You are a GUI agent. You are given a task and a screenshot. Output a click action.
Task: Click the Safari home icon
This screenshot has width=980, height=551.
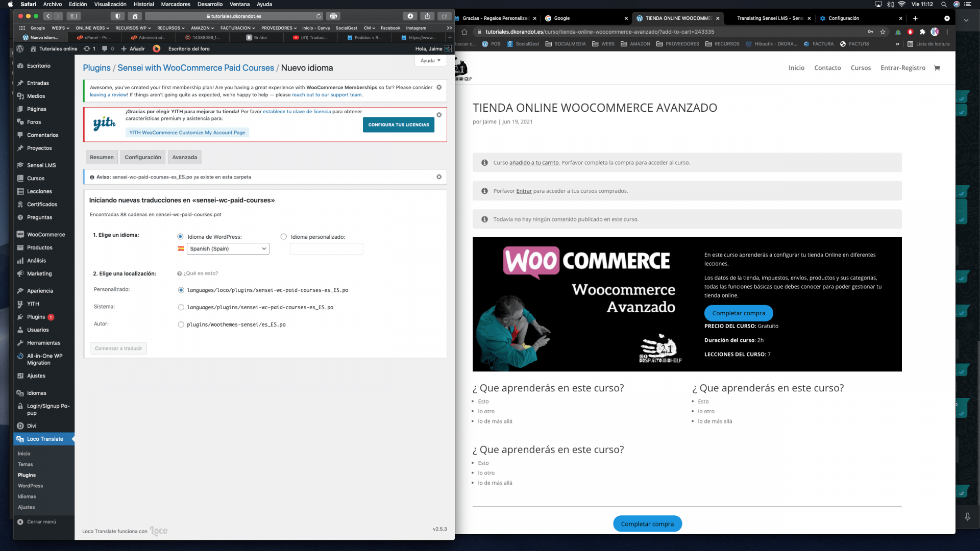(135, 16)
